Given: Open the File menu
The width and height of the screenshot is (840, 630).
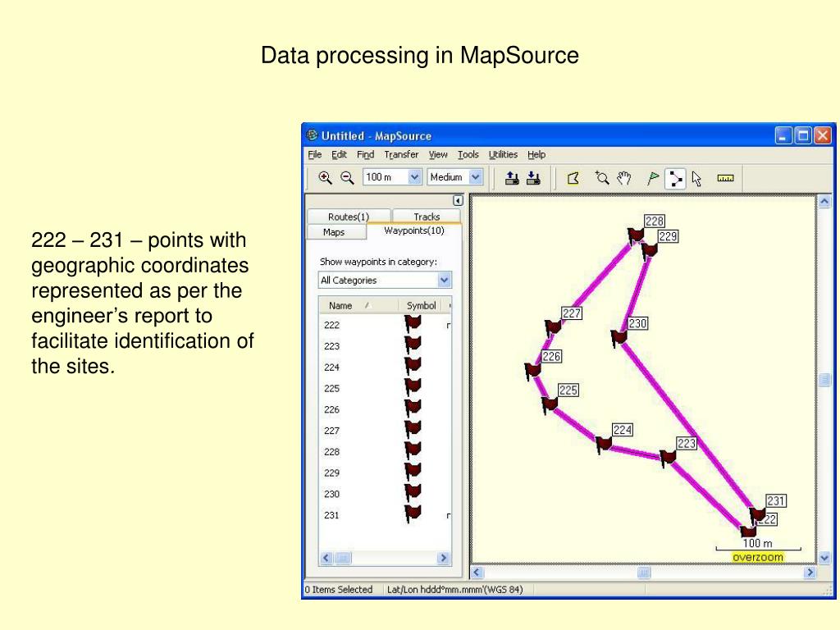Looking at the screenshot, I should [x=314, y=154].
